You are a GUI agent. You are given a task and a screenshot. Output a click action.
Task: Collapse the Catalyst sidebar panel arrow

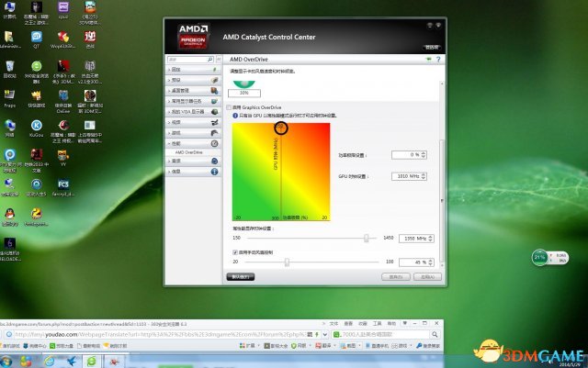tap(219, 60)
